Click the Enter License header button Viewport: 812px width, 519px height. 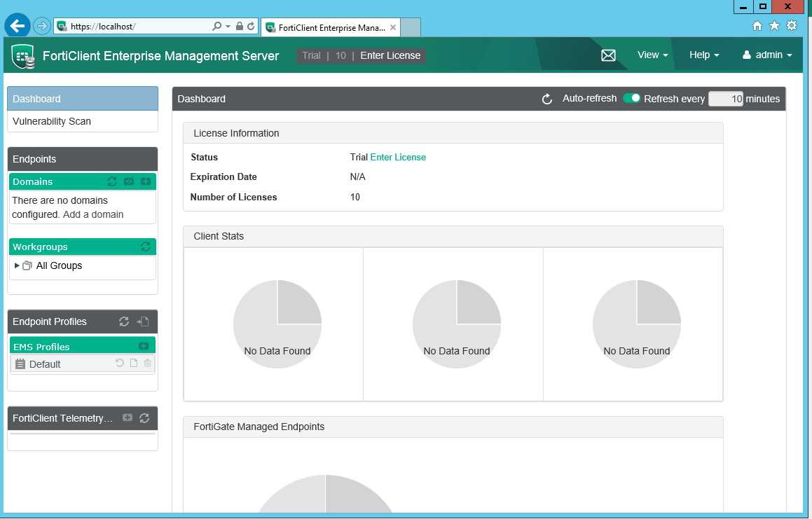390,55
